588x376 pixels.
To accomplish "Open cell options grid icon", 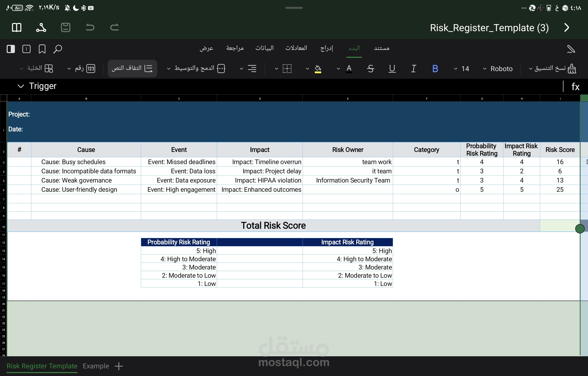I will 49,69.
